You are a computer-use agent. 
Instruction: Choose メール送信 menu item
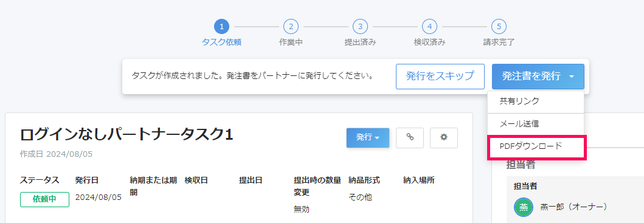[x=536, y=123]
